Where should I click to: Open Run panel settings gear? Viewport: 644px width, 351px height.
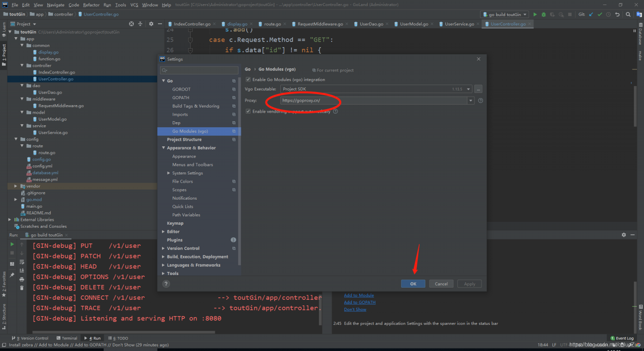pos(624,235)
